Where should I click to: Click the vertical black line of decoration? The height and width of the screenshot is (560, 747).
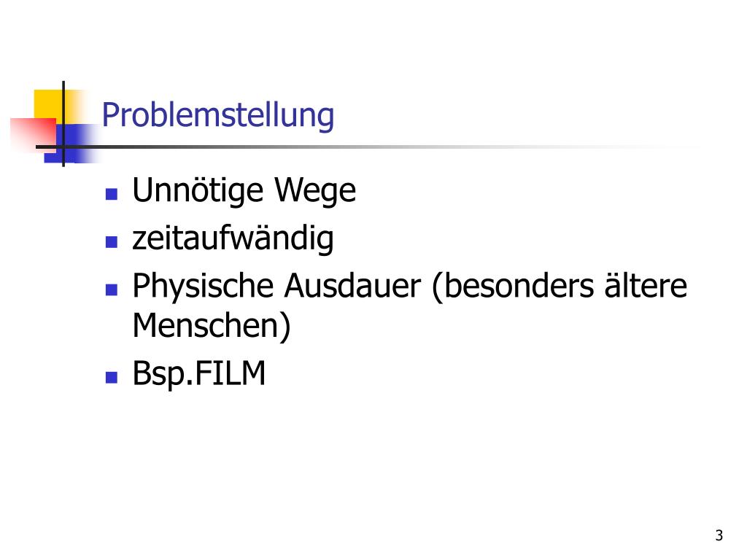click(x=63, y=124)
